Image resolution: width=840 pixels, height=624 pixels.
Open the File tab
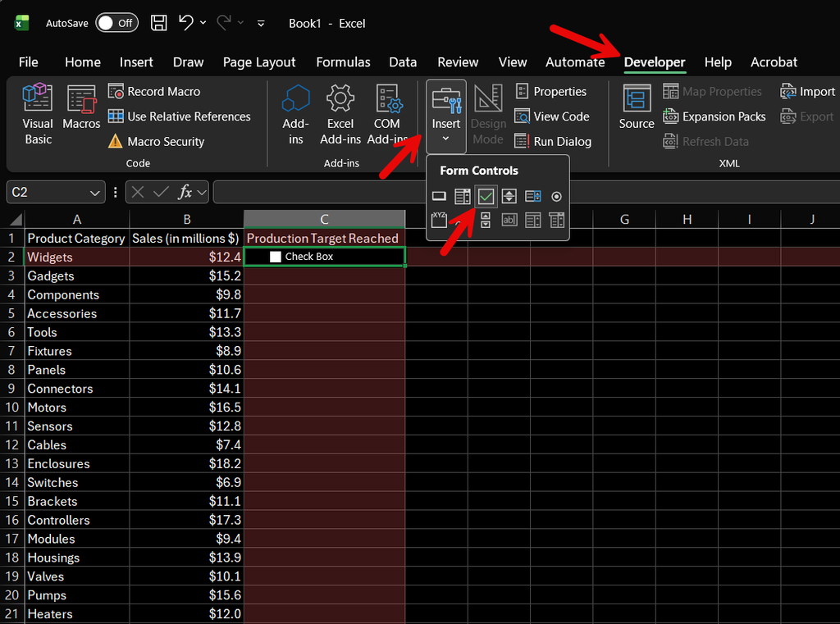coord(29,62)
